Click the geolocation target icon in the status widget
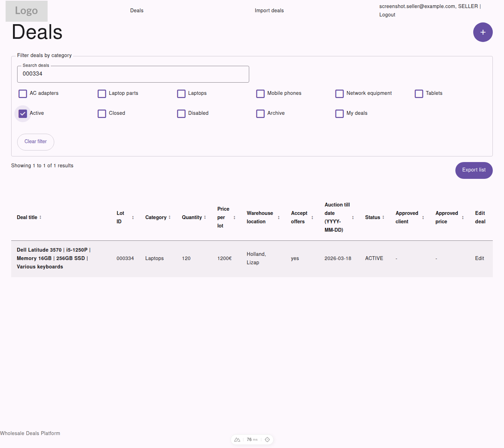The image size is (504, 448). pyautogui.click(x=267, y=440)
